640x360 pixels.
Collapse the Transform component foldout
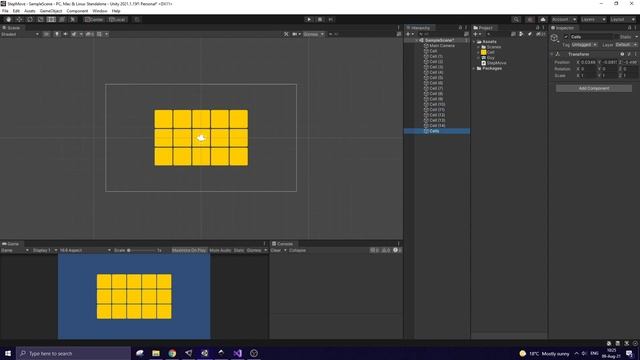point(552,54)
